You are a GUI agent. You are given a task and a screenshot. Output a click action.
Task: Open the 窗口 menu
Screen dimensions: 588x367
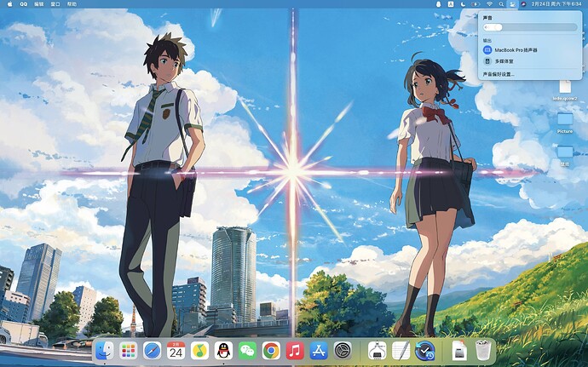(x=55, y=4)
